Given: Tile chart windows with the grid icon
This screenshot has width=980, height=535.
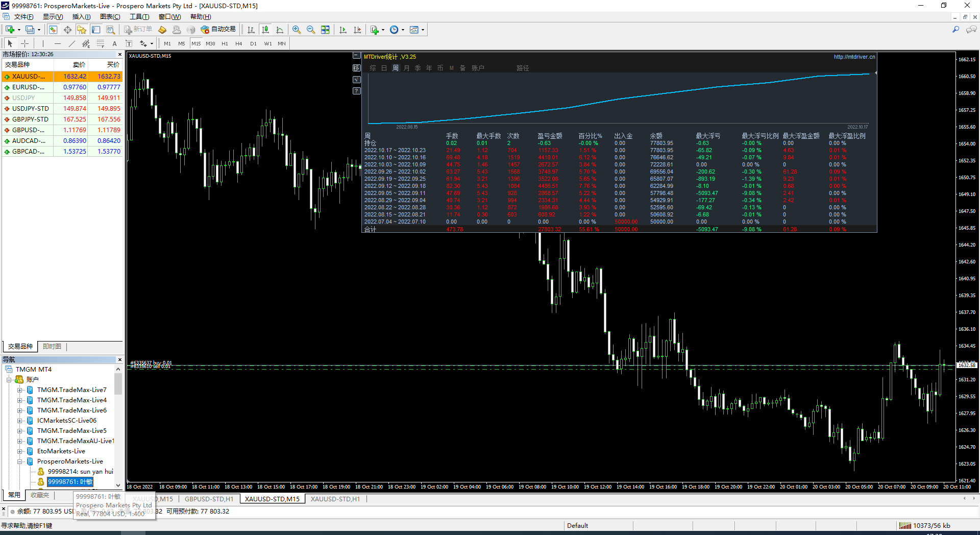Looking at the screenshot, I should (x=325, y=30).
